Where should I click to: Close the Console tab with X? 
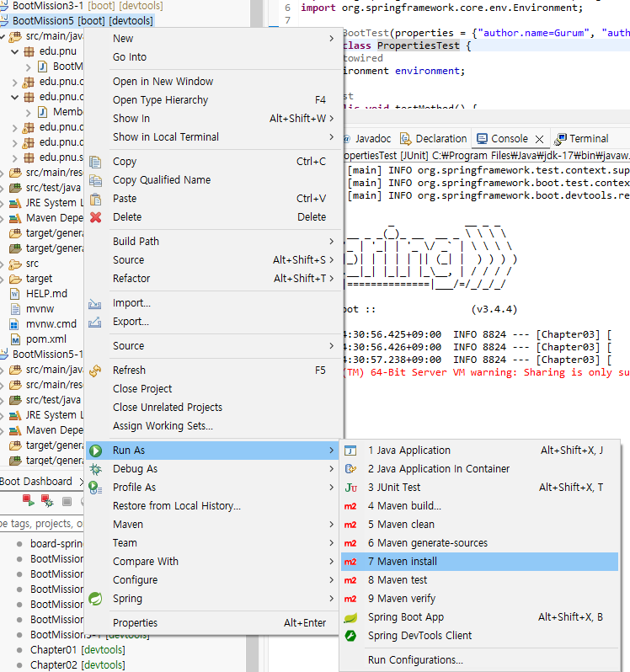(x=540, y=139)
